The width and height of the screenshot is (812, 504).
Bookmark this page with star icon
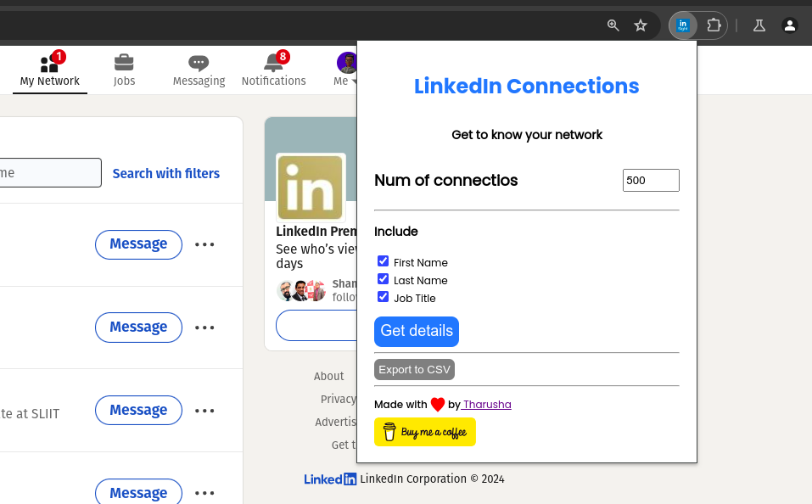click(x=641, y=25)
